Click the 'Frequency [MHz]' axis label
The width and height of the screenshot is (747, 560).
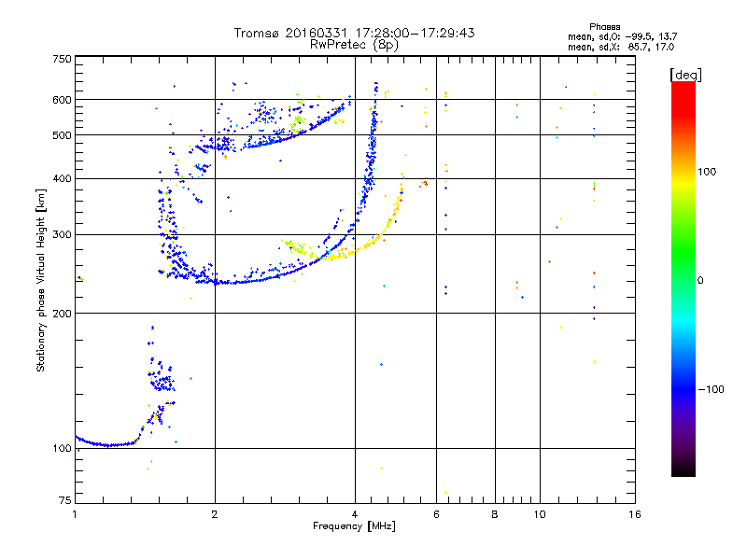click(354, 526)
